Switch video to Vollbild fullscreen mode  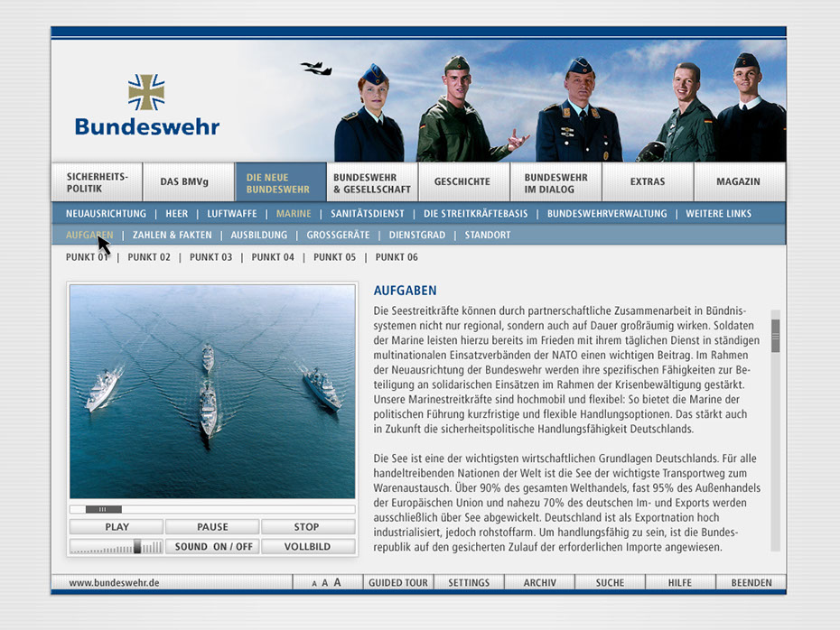[x=307, y=547]
